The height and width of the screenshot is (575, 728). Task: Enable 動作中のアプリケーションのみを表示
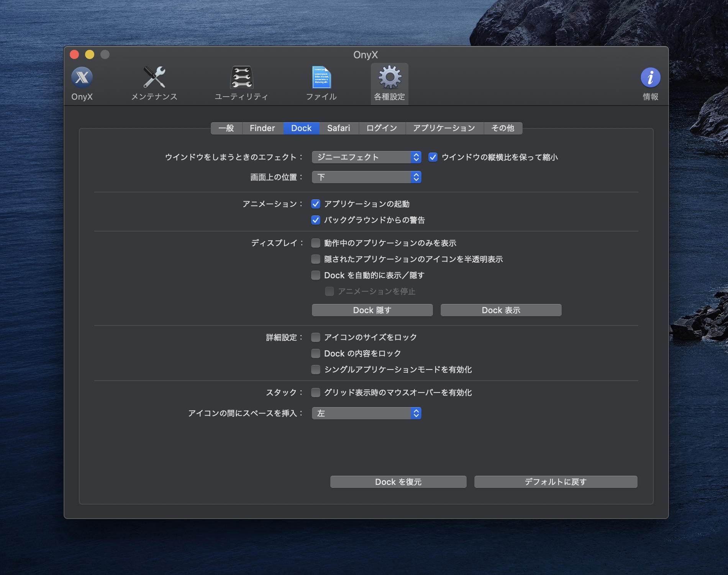click(x=316, y=243)
